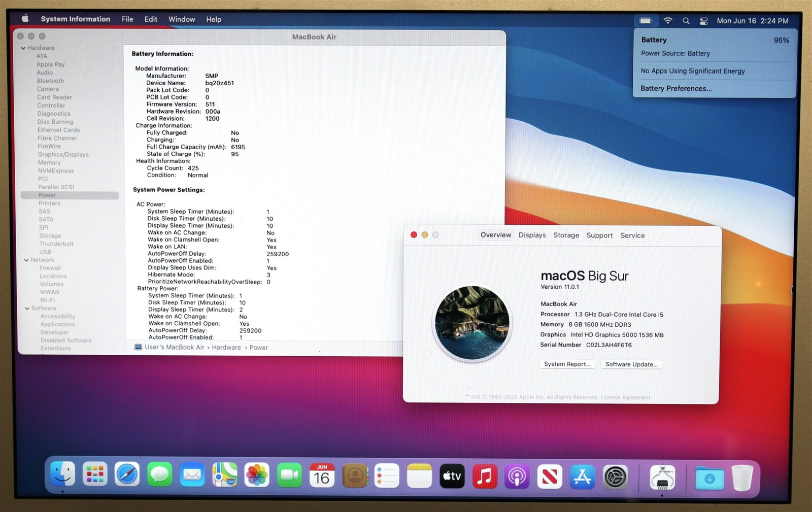Launch Apple TV from dock
Viewport: 812px width, 512px height.
(452, 476)
